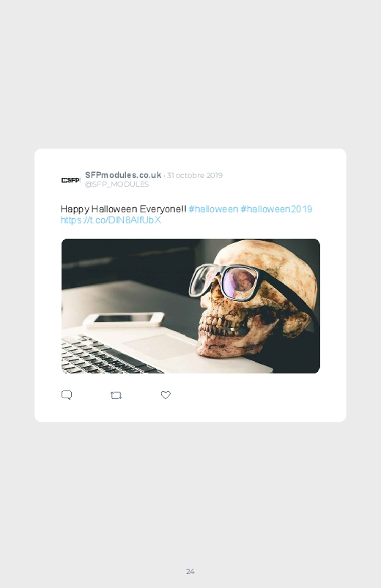
Task: Click page number 24 at the bottom
Action: [x=190, y=571]
